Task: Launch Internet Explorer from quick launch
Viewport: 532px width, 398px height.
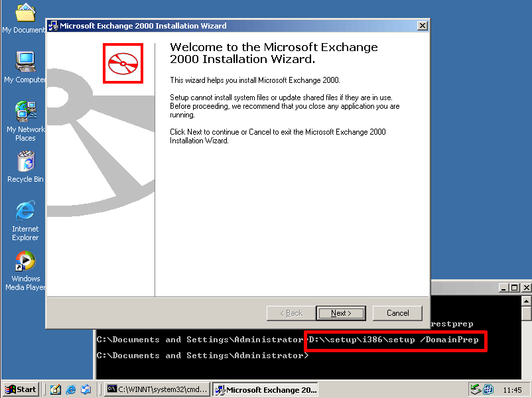Action: coord(70,389)
